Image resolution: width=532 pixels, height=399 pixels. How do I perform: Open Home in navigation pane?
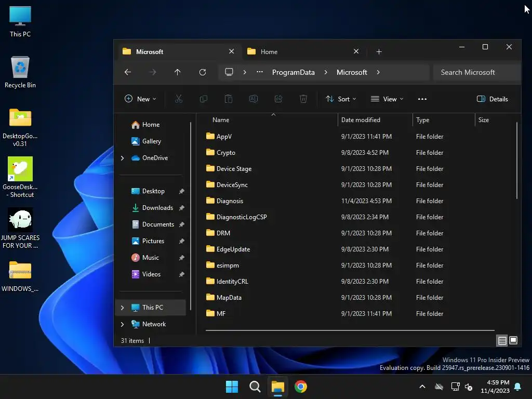pyautogui.click(x=152, y=125)
